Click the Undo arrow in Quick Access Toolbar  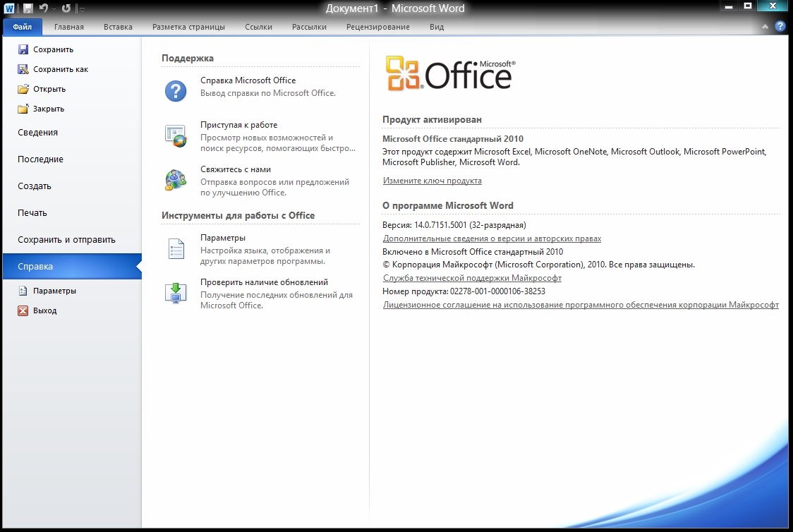44,8
